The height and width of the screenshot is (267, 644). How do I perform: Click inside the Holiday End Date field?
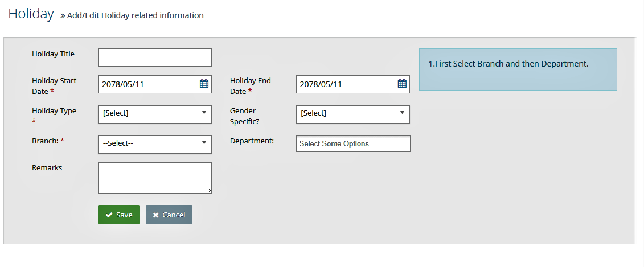pos(346,84)
